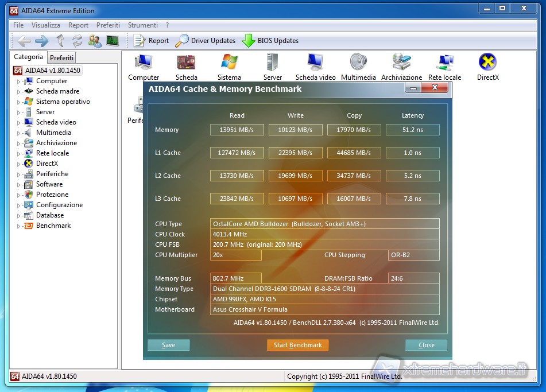Click the DirectX icon in main panel
The height and width of the screenshot is (392, 546).
coord(487,63)
